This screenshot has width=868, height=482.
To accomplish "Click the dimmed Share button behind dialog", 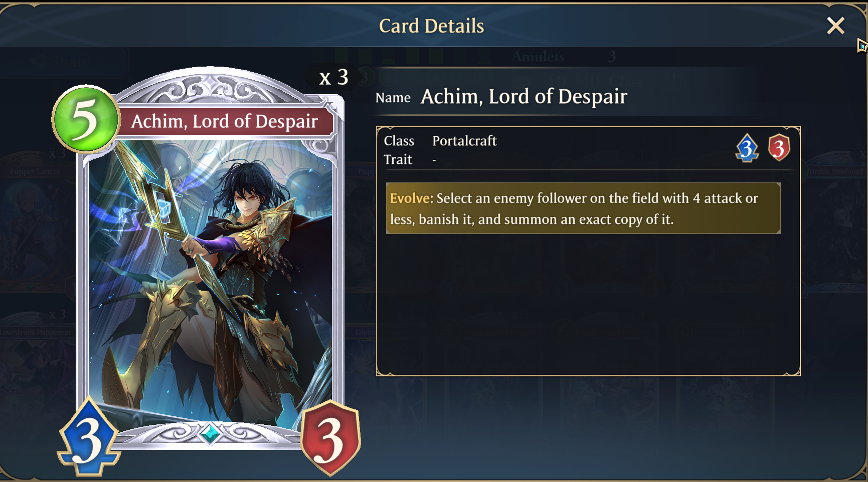I will click(x=64, y=62).
